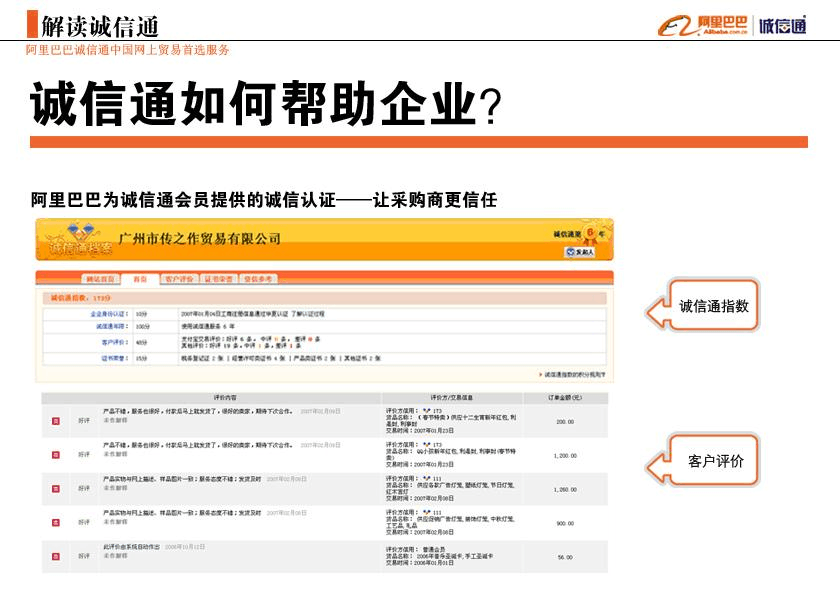
Task: Click red review icon in fourth review row
Action: [56, 522]
